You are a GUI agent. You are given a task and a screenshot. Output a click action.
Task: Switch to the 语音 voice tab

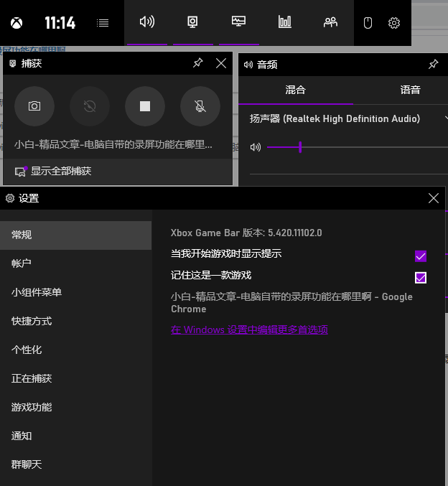click(x=410, y=90)
